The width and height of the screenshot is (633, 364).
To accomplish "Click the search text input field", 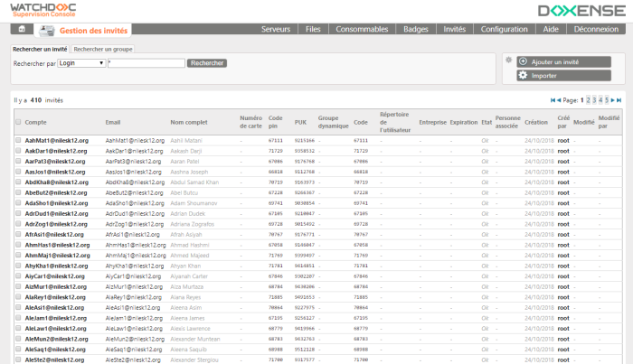I will 146,64.
